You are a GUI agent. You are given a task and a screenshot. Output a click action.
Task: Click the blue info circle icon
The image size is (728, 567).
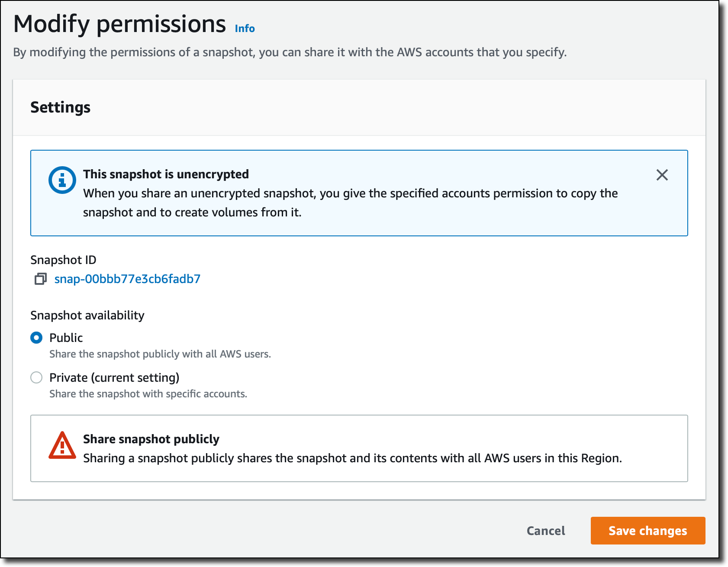[x=62, y=180]
